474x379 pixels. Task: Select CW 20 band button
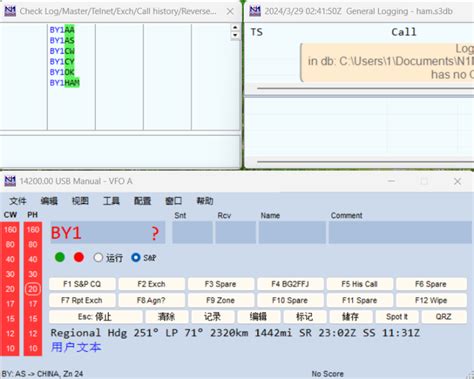(x=10, y=289)
